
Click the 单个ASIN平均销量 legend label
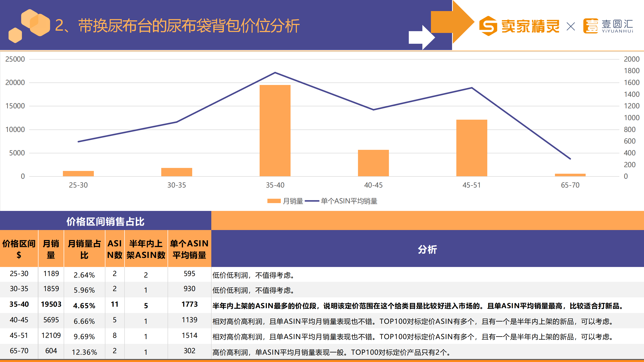pyautogui.click(x=349, y=201)
